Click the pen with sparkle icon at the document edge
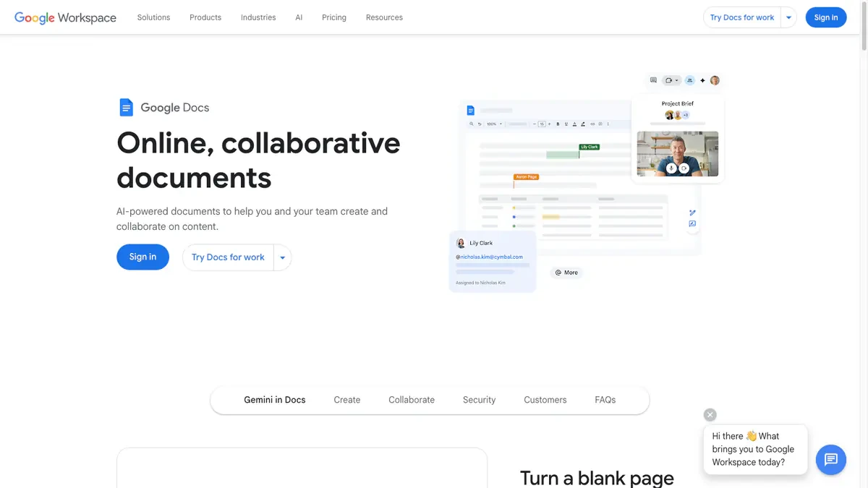The width and height of the screenshot is (868, 488). click(692, 213)
